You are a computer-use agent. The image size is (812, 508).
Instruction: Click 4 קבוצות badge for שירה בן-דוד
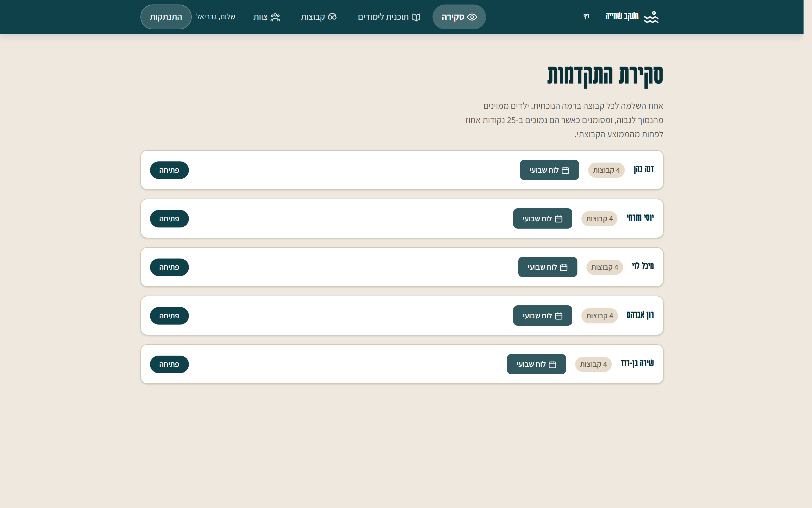point(593,365)
